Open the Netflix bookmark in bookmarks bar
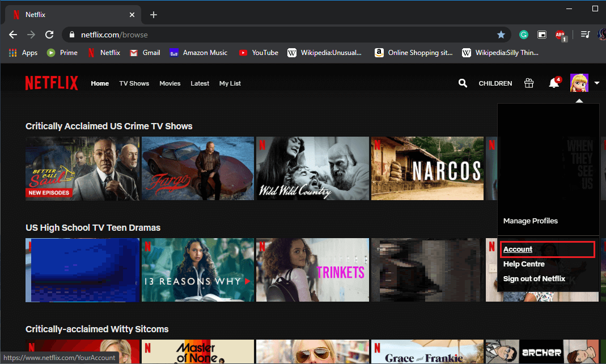This screenshot has height=364, width=606. [104, 53]
